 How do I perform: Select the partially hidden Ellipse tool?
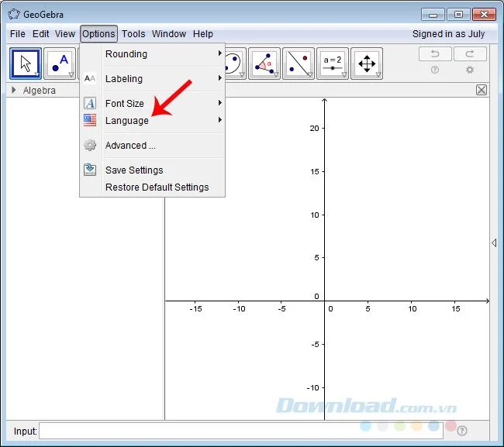tap(236, 64)
